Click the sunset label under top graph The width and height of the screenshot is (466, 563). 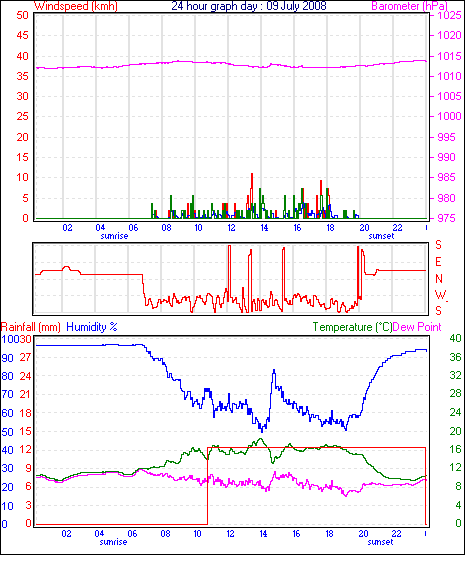[x=381, y=236]
